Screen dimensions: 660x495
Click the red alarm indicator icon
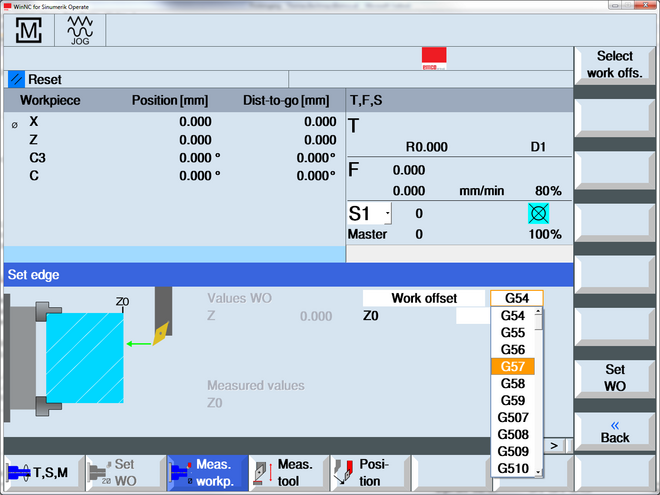point(434,58)
